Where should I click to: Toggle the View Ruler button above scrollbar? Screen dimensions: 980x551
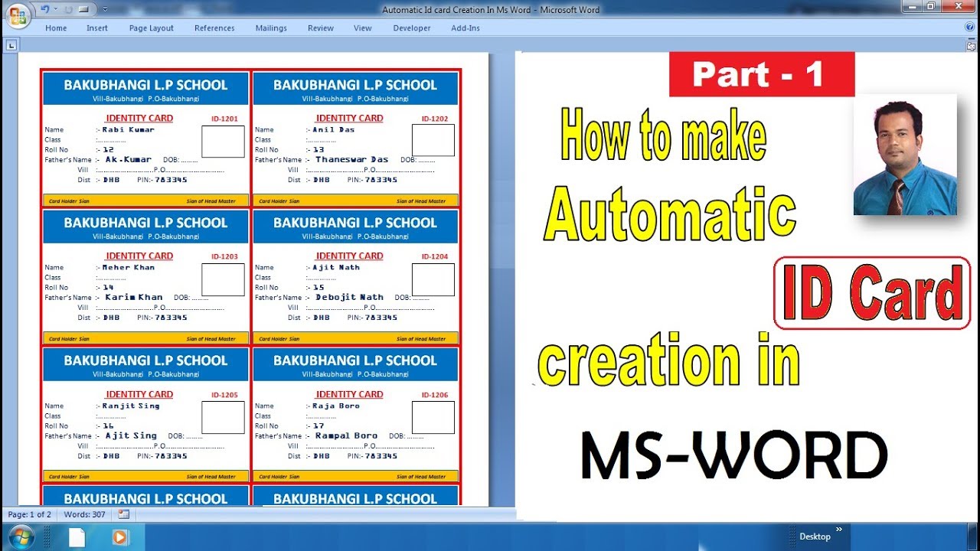tap(971, 46)
